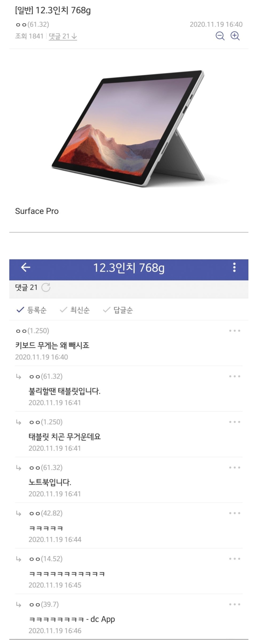The width and height of the screenshot is (257, 644).
Task: Click the zoom out magnifier icon
Action: (x=220, y=36)
